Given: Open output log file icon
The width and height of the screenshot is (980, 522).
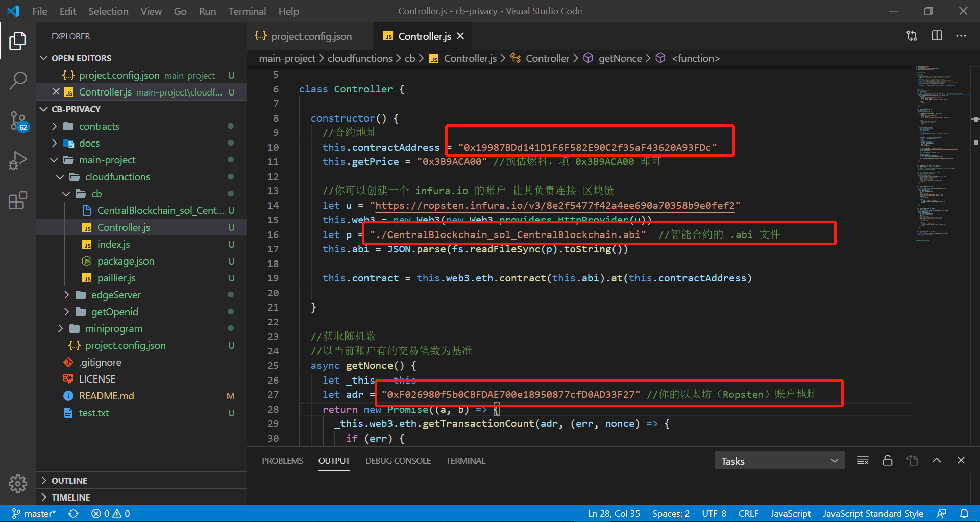Looking at the screenshot, I should pos(912,461).
